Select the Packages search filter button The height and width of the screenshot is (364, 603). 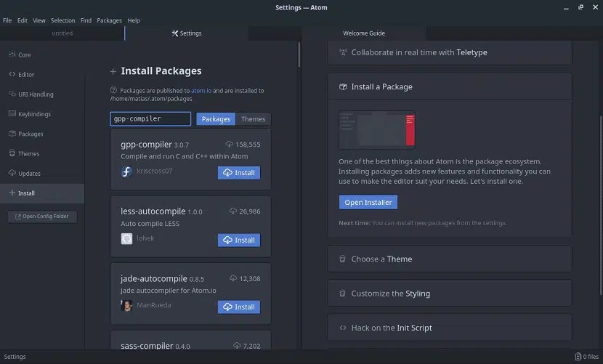pyautogui.click(x=216, y=119)
